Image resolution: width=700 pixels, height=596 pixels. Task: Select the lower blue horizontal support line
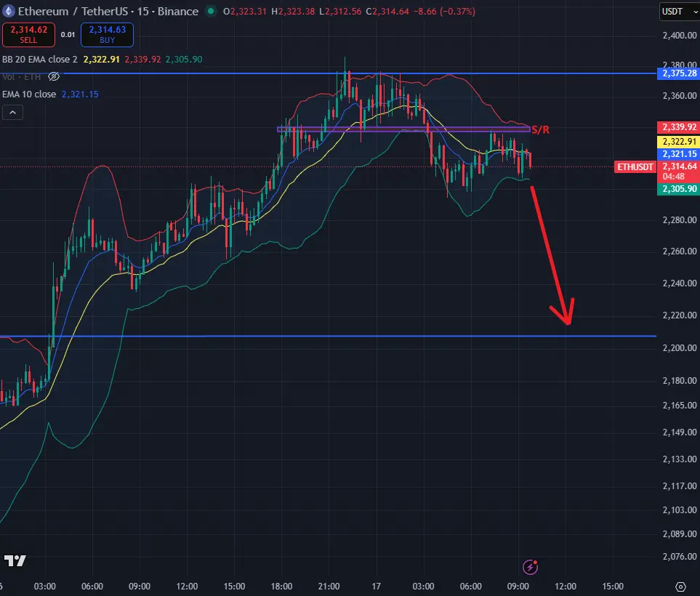tap(327, 336)
